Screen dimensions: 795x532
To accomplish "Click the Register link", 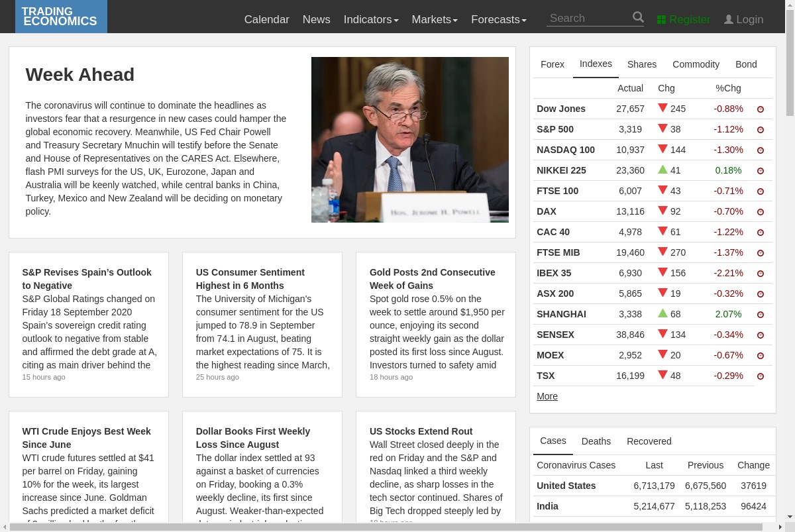I will [684, 20].
